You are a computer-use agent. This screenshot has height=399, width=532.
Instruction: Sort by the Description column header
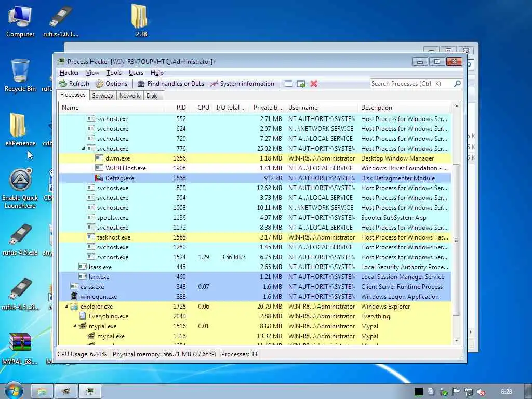coord(404,108)
